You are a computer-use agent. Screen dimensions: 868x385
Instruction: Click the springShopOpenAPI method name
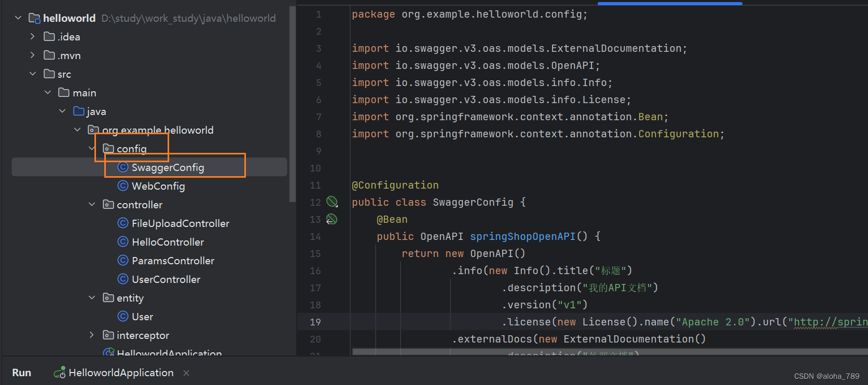pos(523,236)
